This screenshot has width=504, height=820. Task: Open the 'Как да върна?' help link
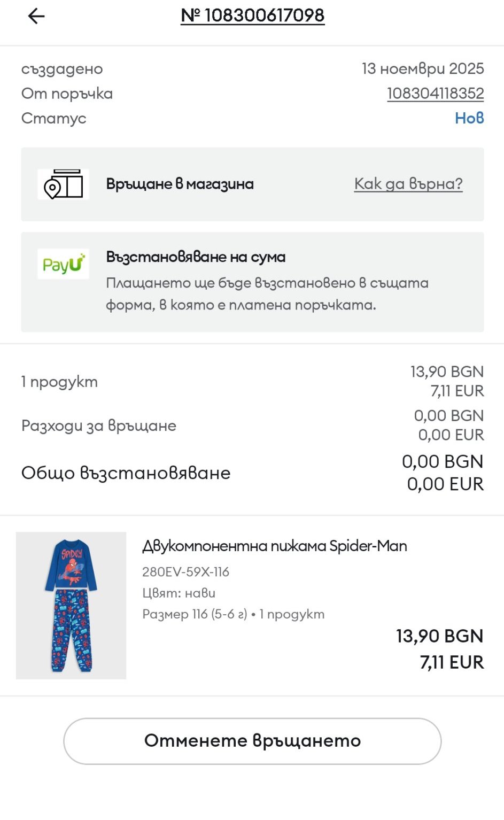408,184
